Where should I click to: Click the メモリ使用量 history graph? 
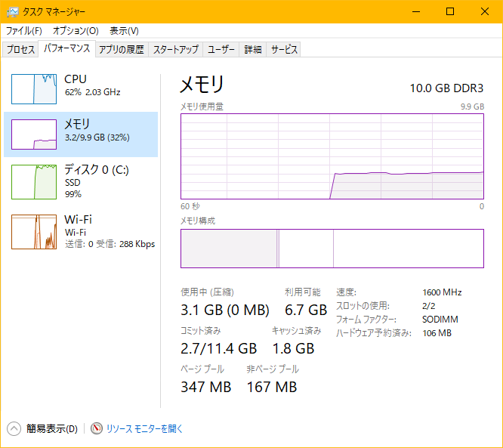(x=332, y=156)
